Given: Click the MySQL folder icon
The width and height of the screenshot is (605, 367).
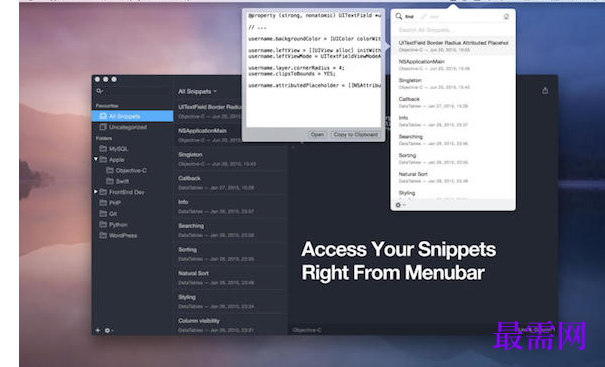Looking at the screenshot, I should pyautogui.click(x=103, y=149).
